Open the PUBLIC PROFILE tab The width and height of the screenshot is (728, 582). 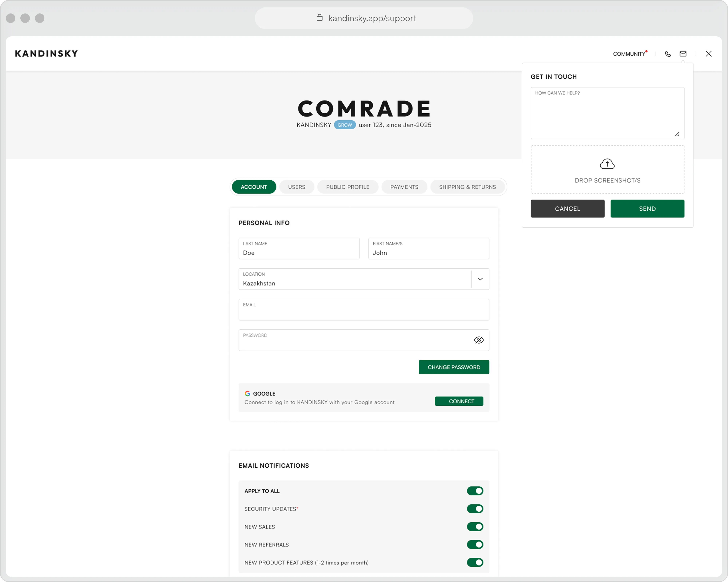tap(347, 187)
